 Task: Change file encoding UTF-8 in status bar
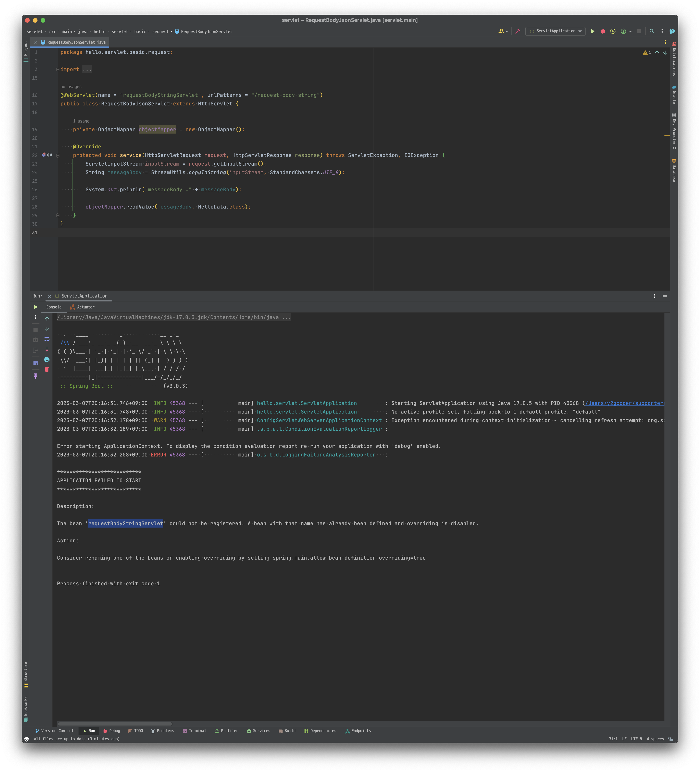pos(636,739)
